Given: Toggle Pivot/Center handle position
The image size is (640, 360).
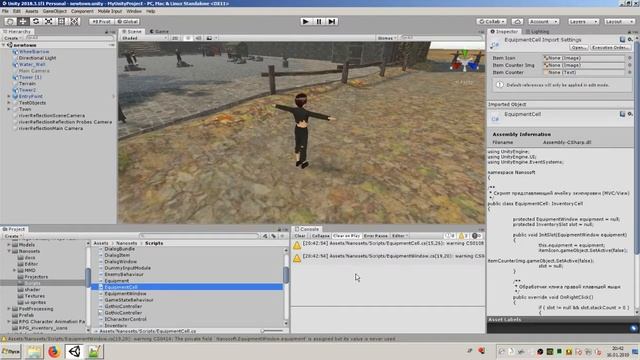Looking at the screenshot, I should tap(102, 21).
